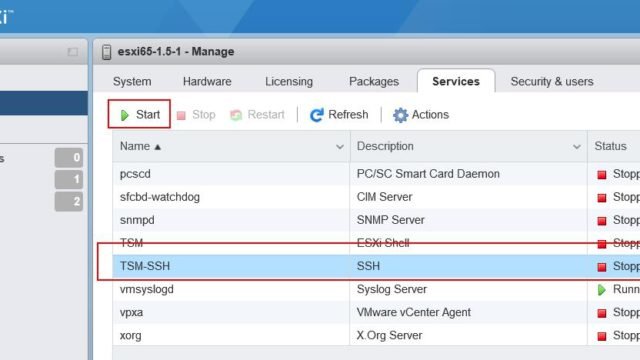This screenshot has height=360, width=640.
Task: Select the pcscd service row
Action: [x=376, y=174]
